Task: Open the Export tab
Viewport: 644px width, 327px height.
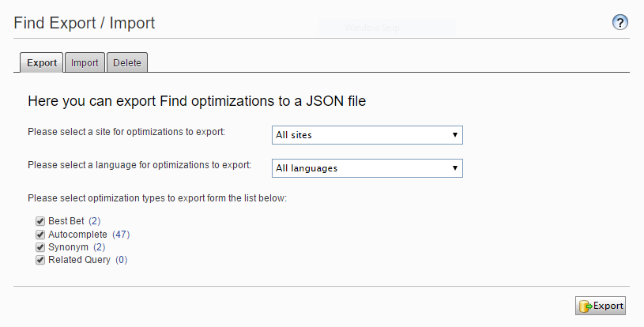Action: point(42,63)
